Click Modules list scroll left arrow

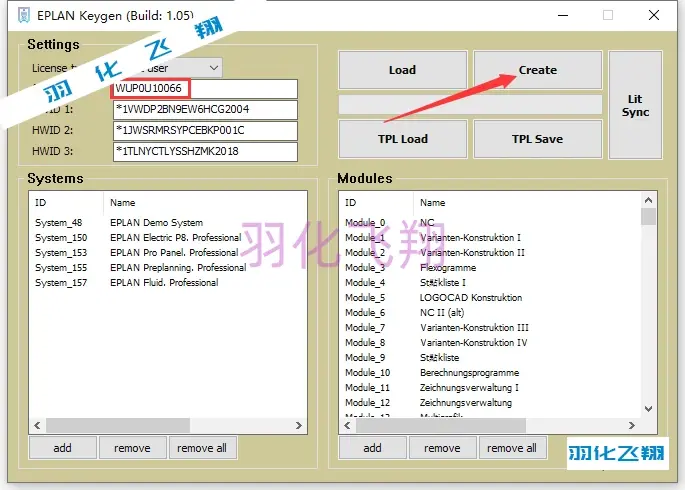347,425
